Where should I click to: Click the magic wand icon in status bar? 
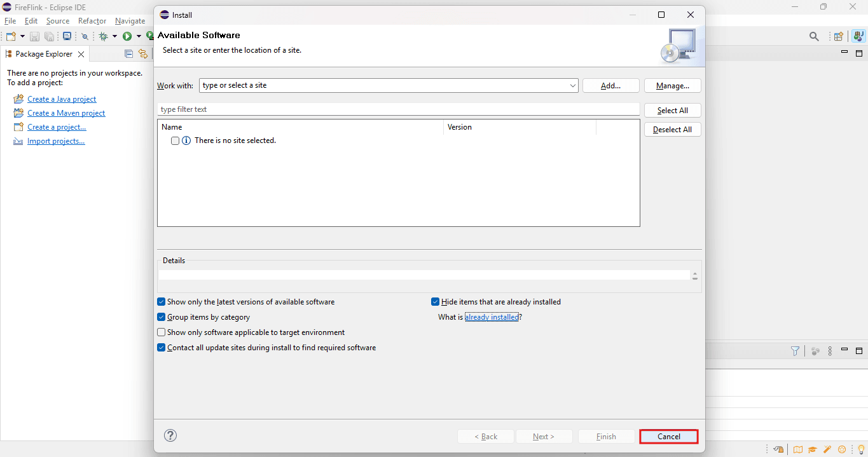[827, 450]
